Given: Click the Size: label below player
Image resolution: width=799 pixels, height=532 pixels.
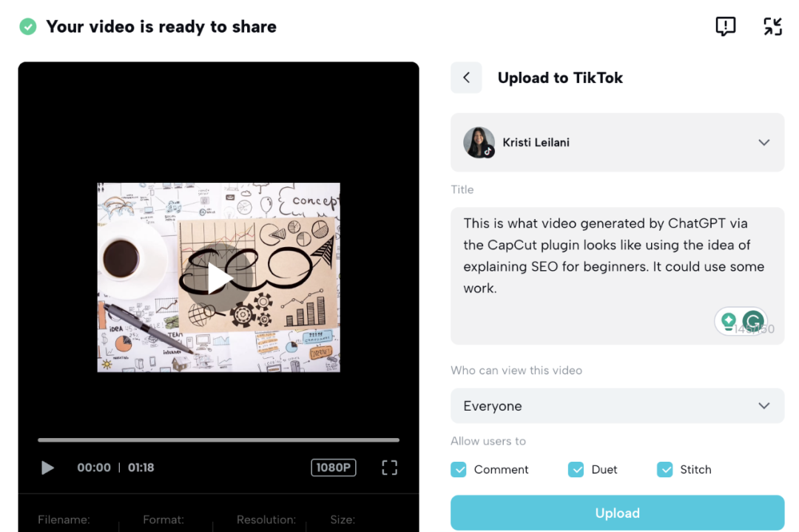Looking at the screenshot, I should point(343,519).
